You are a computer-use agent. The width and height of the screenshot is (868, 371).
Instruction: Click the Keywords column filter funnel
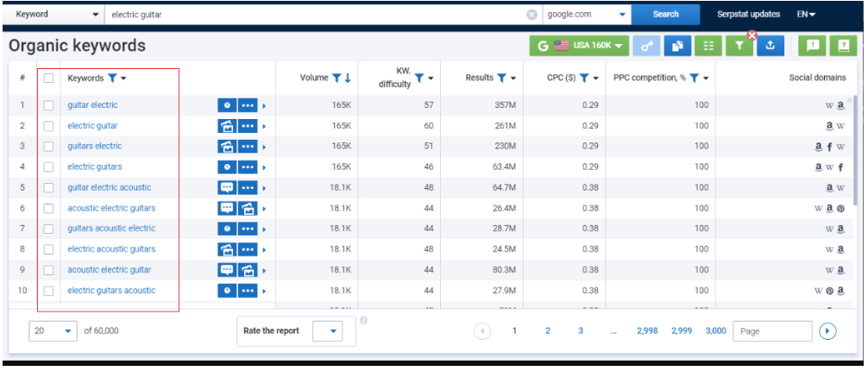pyautogui.click(x=112, y=79)
